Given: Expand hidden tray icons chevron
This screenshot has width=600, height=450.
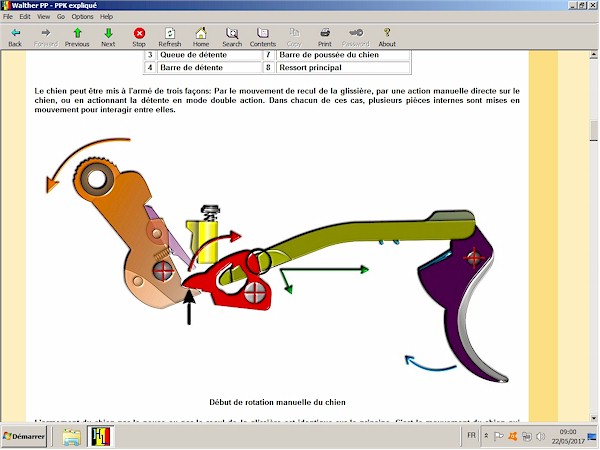Looking at the screenshot, I should [486, 436].
